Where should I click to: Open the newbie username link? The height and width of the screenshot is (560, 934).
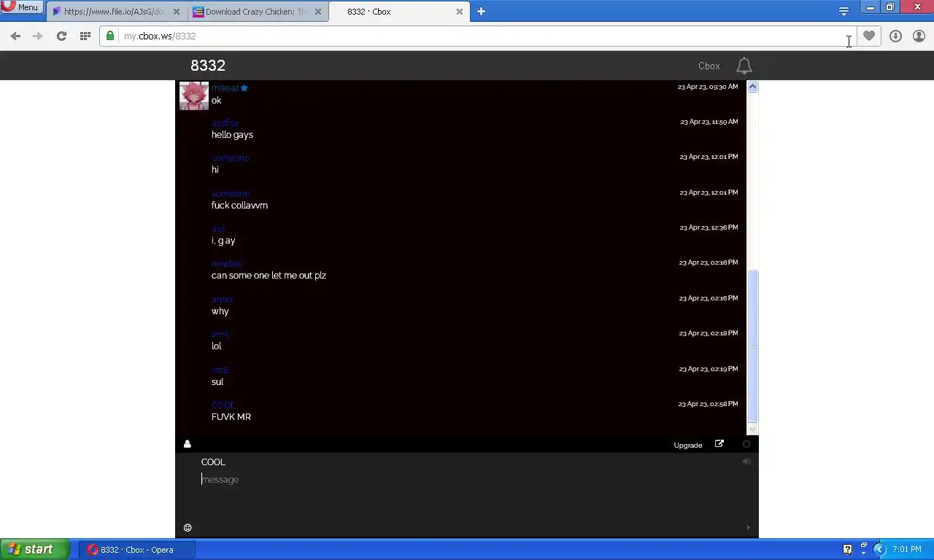pos(226,263)
